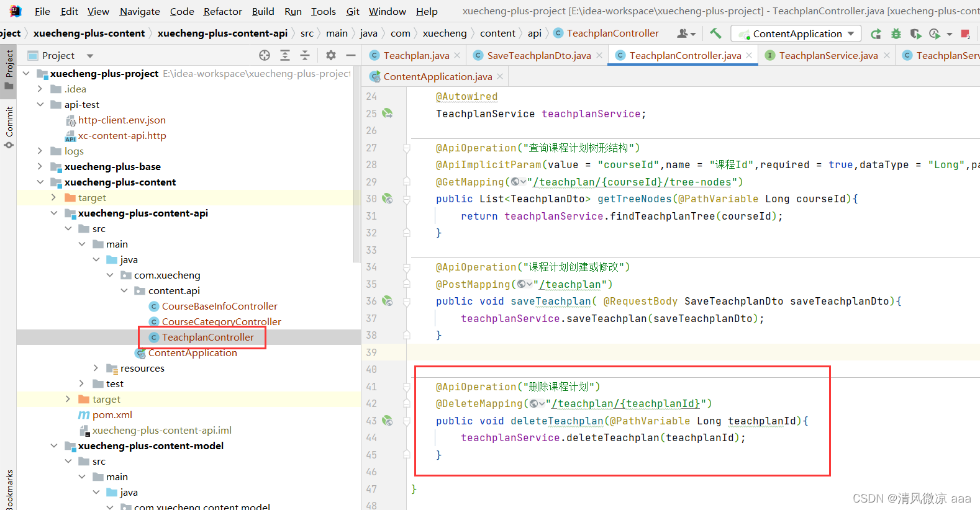980x510 pixels.
Task: Fold annotations block at line 27
Action: point(407,148)
